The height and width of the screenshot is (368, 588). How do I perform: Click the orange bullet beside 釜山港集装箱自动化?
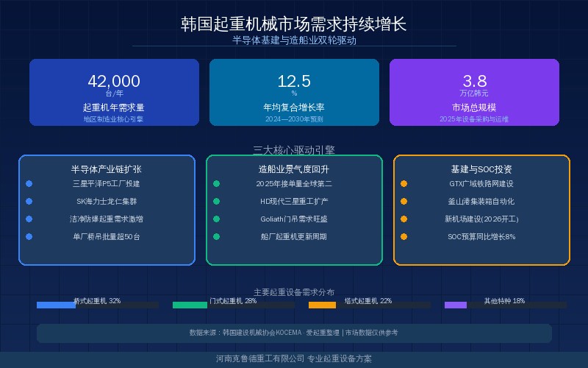[x=404, y=201]
